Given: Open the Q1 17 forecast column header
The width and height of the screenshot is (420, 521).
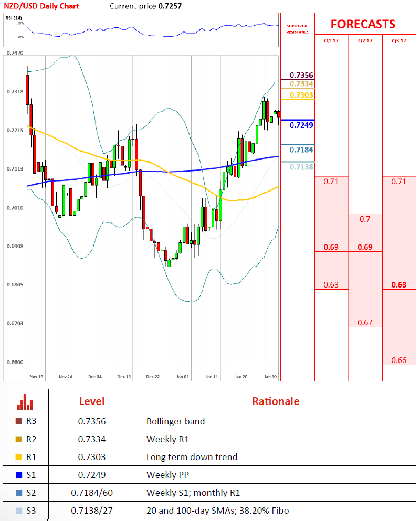Looking at the screenshot, I should 331,40.
